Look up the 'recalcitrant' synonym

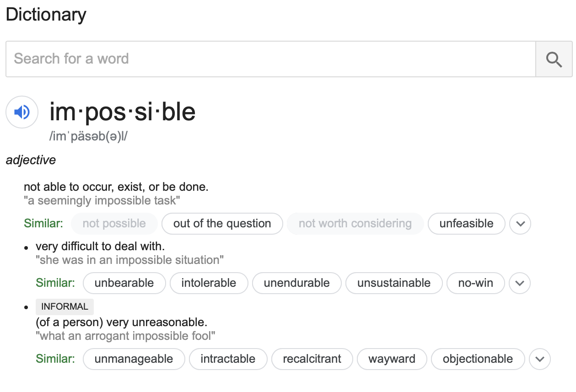pos(312,359)
